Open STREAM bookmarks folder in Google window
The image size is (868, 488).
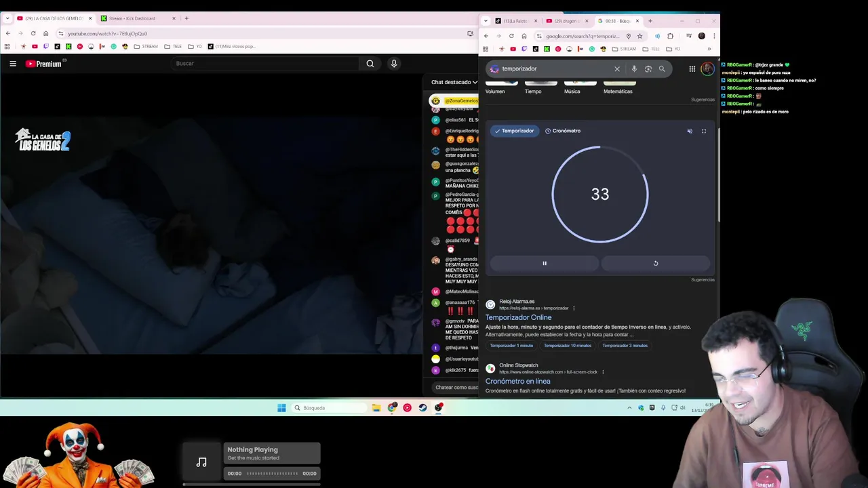coord(624,49)
